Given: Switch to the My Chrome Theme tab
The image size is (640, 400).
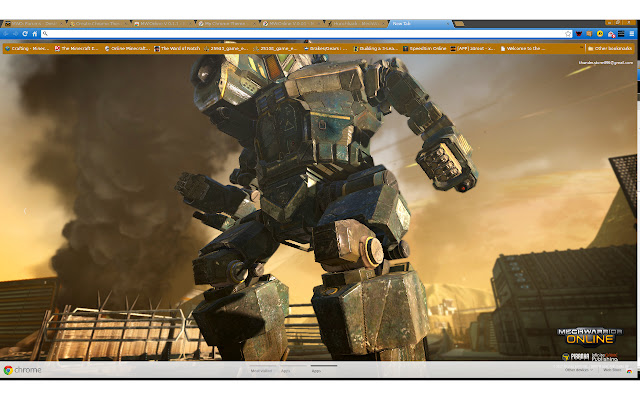Looking at the screenshot, I should (x=227, y=24).
